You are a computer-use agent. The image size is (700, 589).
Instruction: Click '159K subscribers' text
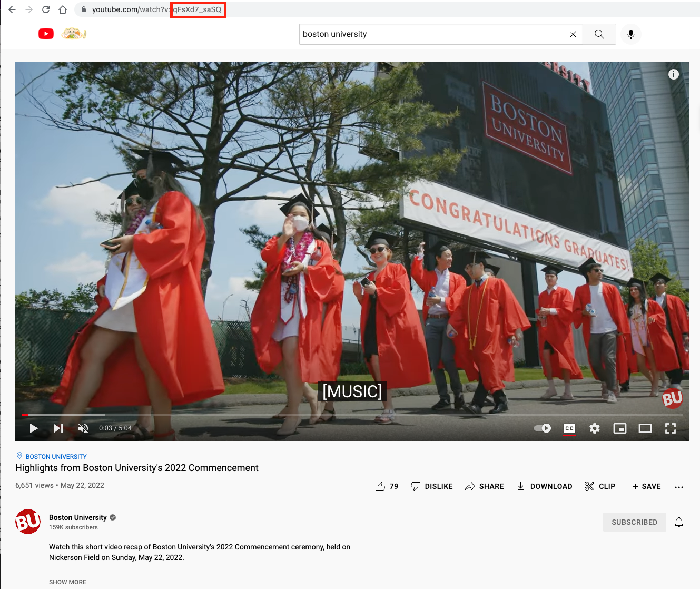tap(73, 527)
